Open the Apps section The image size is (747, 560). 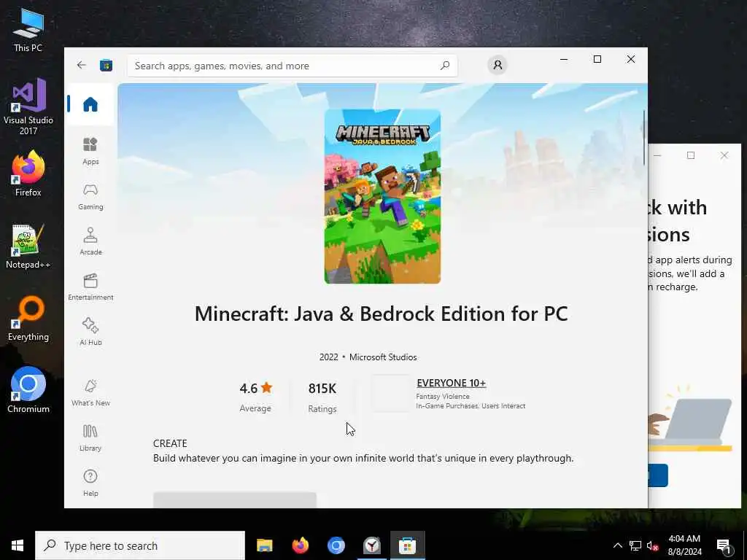coord(90,151)
